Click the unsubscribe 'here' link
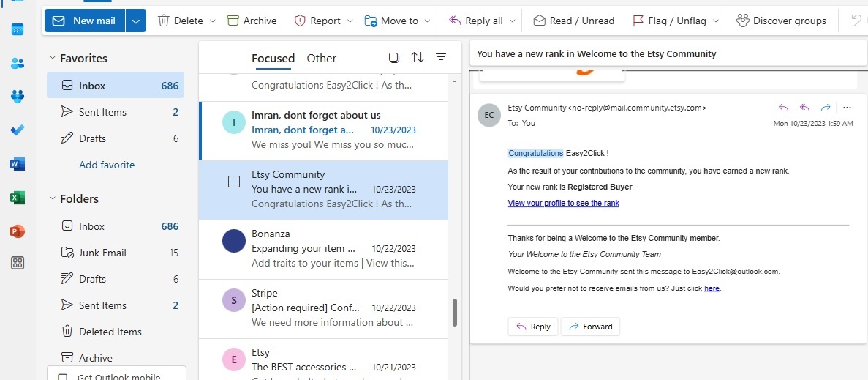Viewport: 868px width, 380px height. tap(712, 288)
